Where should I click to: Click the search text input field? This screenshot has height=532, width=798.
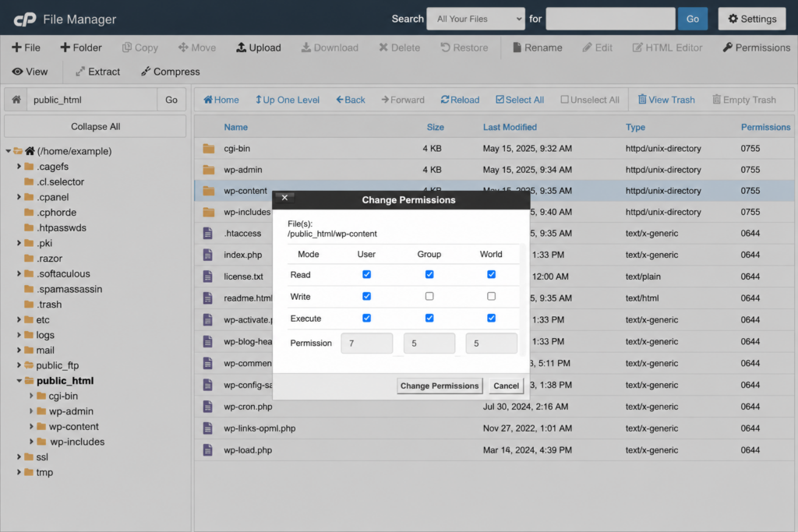pos(610,19)
